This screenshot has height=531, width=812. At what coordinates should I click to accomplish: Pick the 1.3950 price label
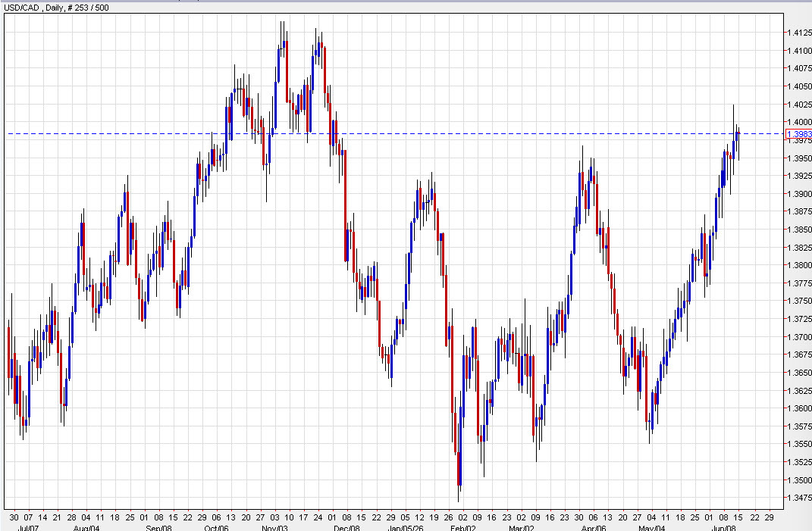(799, 158)
